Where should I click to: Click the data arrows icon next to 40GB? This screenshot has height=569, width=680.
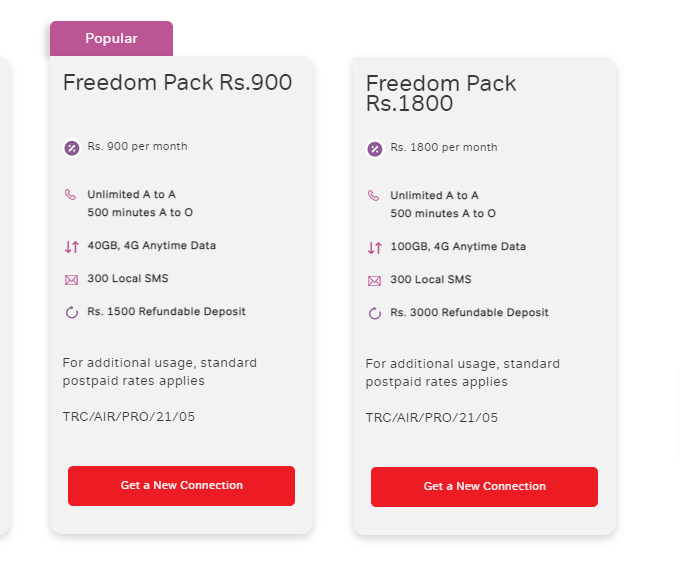[x=72, y=247]
